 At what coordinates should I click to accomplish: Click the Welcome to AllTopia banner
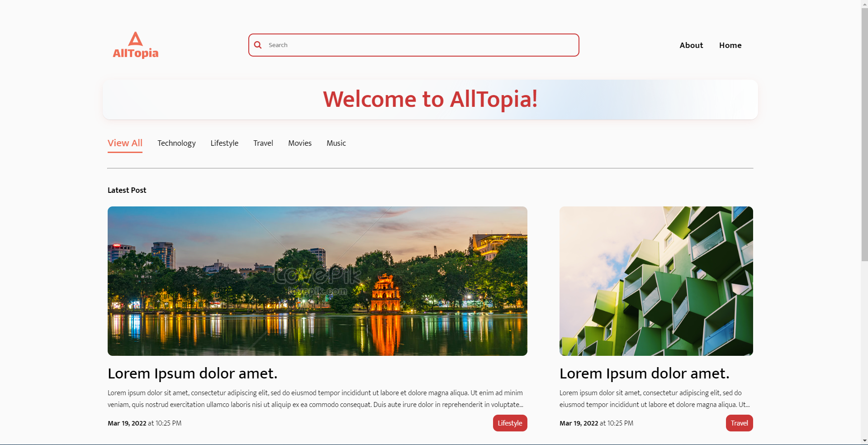click(x=430, y=100)
